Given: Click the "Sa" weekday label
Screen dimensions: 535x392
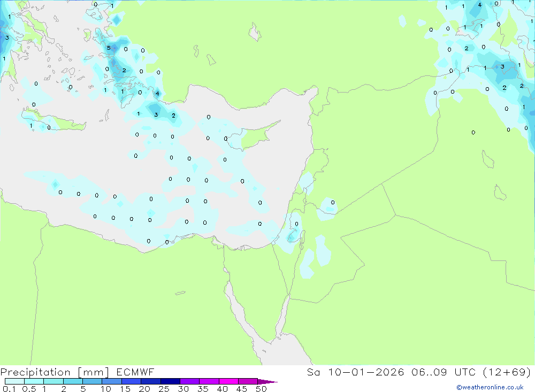Looking at the screenshot, I should click(313, 372).
